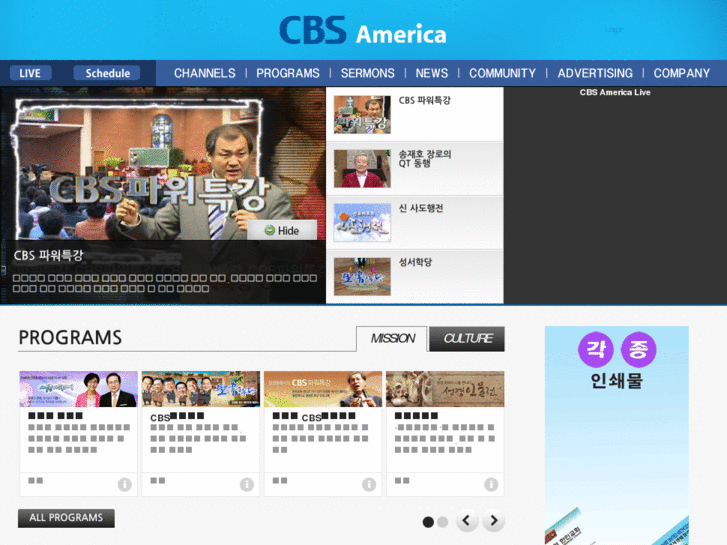Open the ADVERTISING menu

point(595,73)
